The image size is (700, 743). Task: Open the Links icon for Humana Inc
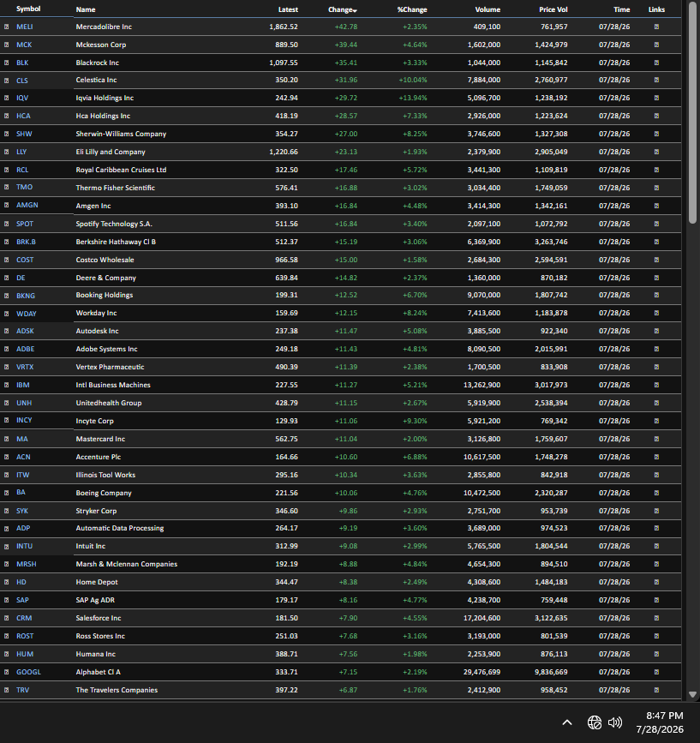[656, 655]
